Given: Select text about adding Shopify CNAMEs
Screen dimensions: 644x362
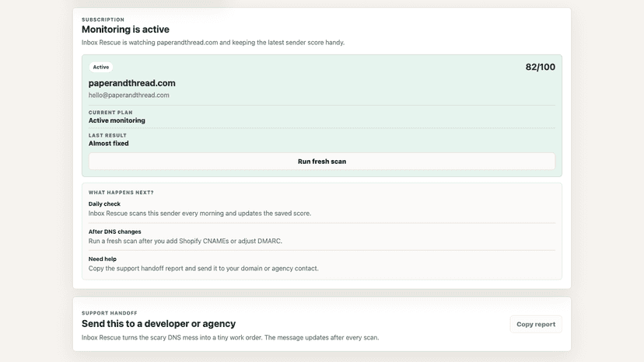Looking at the screenshot, I should point(185,242).
